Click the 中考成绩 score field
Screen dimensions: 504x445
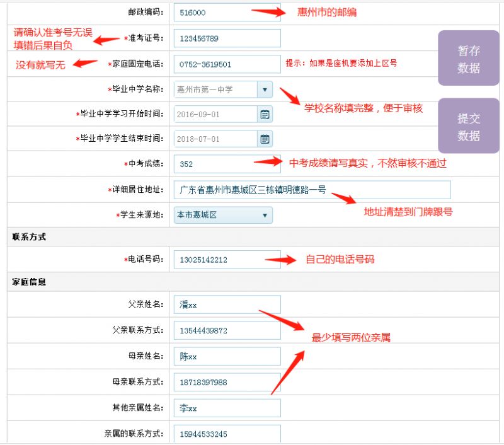(x=227, y=164)
